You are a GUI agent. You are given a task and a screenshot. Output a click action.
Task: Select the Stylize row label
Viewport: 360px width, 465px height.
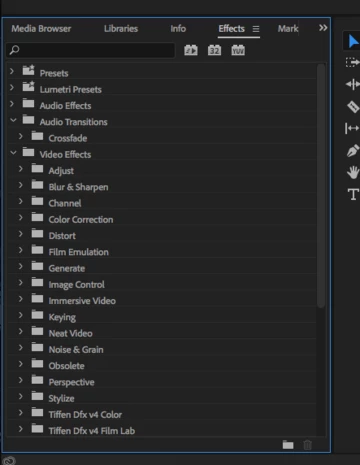click(x=61, y=399)
